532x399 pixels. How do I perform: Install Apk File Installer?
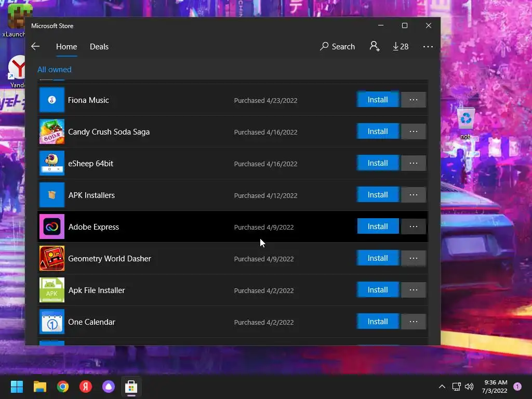tap(378, 290)
